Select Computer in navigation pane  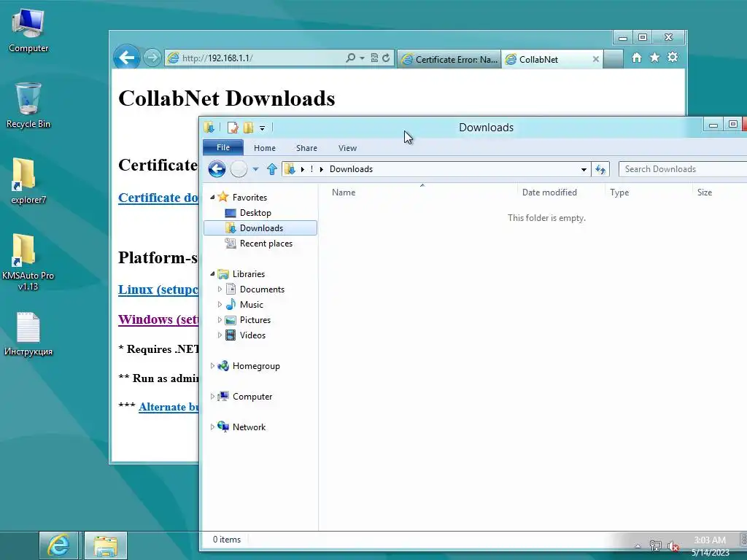[x=252, y=396]
